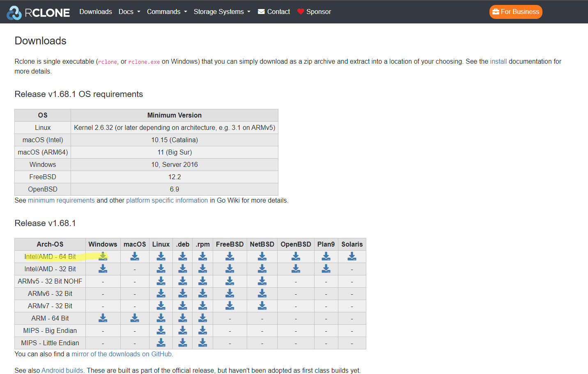This screenshot has width=588, height=374.
Task: Follow the install documentation link
Action: (498, 61)
